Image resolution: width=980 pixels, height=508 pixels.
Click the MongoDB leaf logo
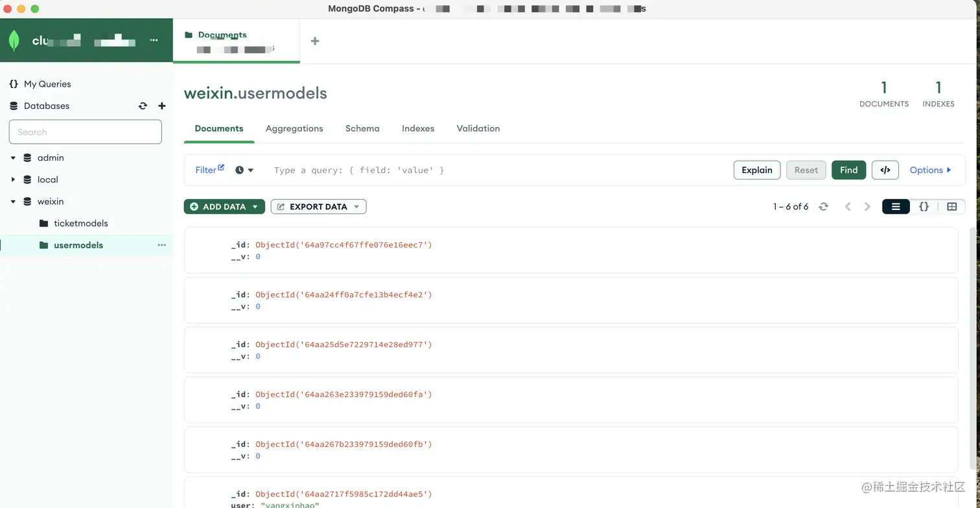pyautogui.click(x=14, y=40)
